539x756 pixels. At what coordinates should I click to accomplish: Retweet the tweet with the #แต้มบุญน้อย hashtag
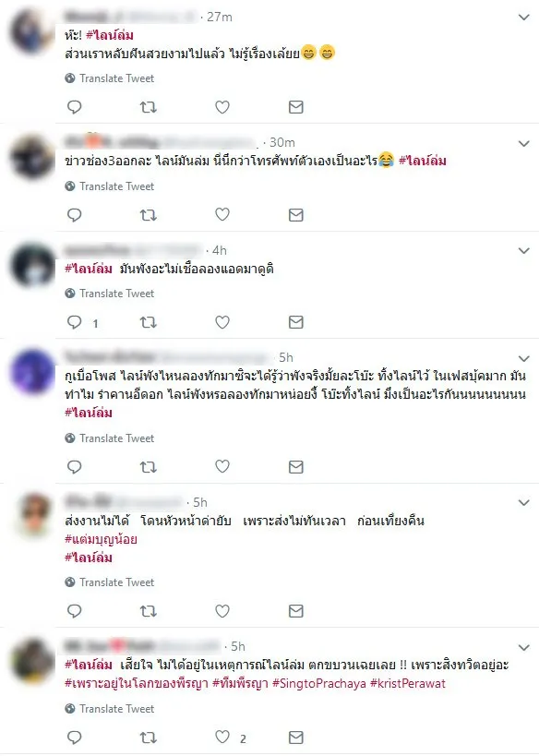(148, 611)
